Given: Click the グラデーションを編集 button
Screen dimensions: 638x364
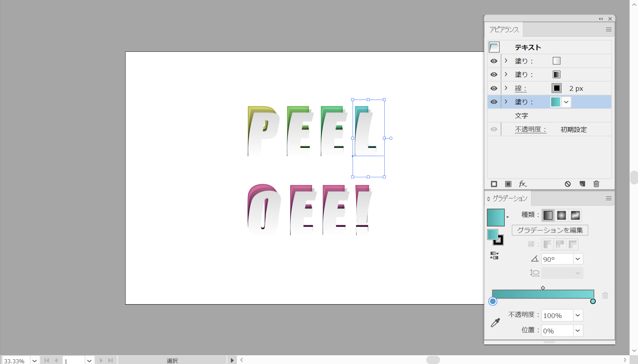Looking at the screenshot, I should [x=550, y=230].
